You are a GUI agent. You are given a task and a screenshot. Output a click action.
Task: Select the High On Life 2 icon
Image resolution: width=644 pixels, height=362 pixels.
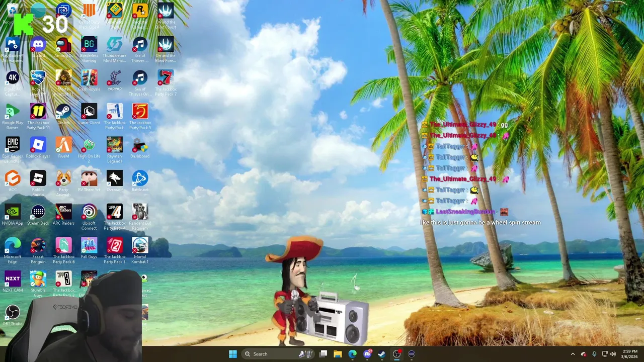[89, 150]
